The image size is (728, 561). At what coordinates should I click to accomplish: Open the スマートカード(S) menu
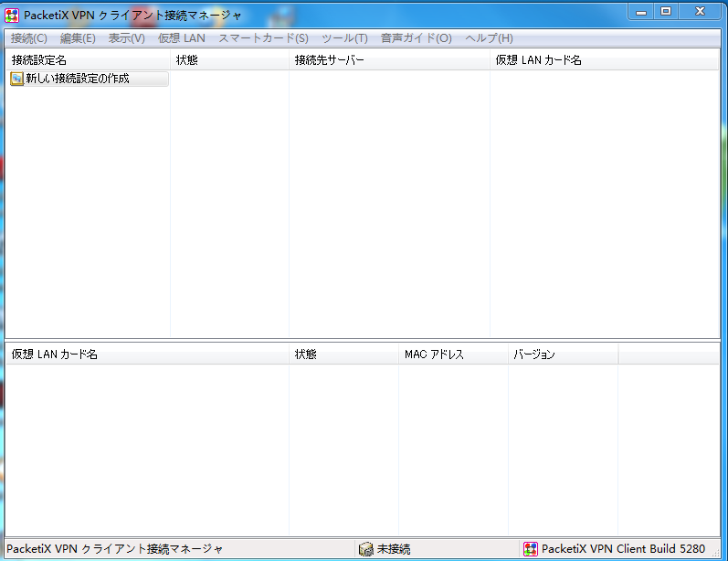pyautogui.click(x=263, y=38)
